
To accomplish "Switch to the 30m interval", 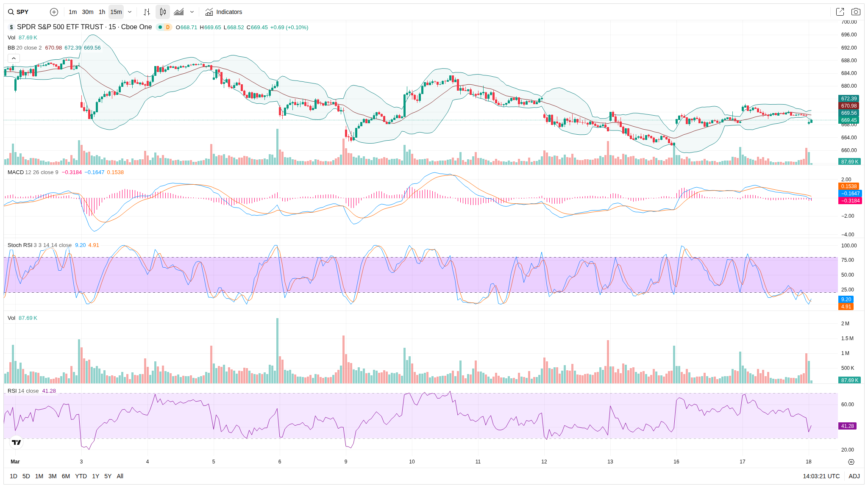I will pos(88,12).
